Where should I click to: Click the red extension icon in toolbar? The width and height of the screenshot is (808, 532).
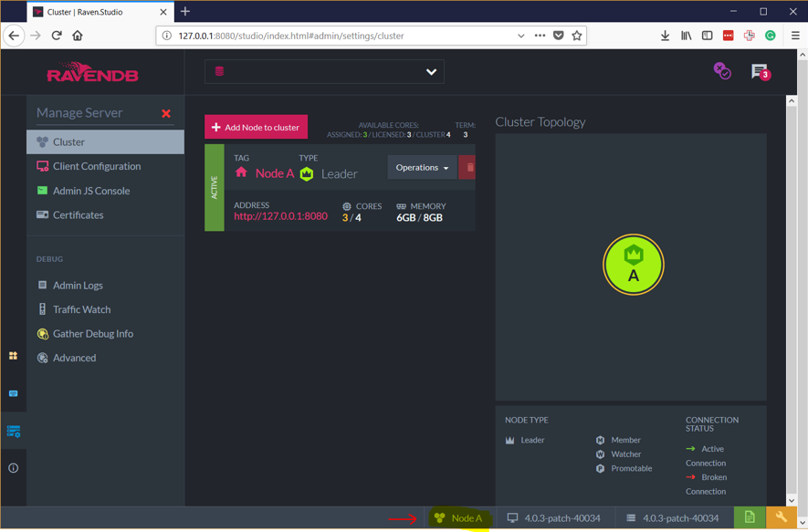tap(729, 36)
